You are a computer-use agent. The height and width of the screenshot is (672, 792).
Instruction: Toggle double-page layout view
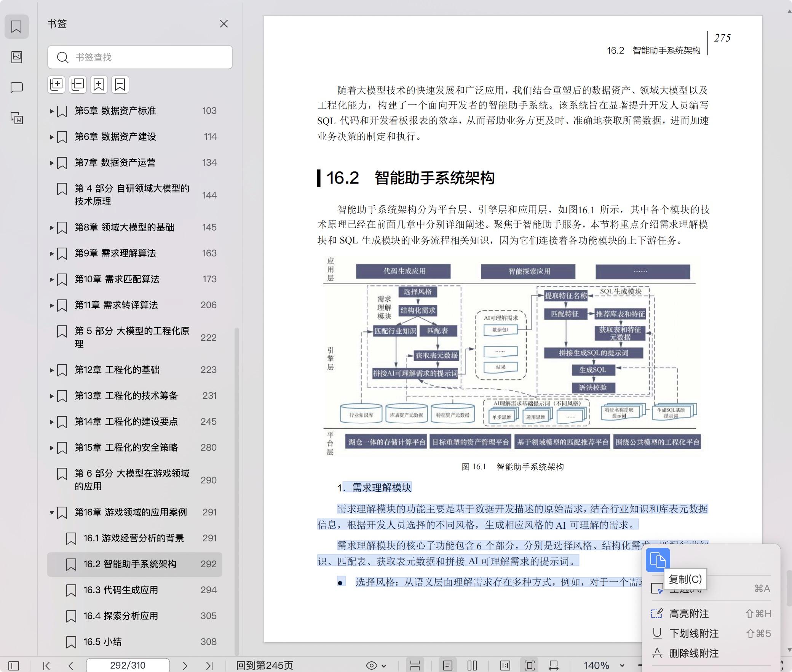472,666
